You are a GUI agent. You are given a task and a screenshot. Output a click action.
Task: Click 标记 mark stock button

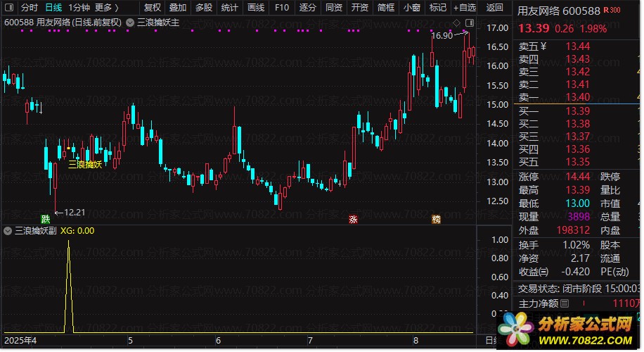pos(438,8)
